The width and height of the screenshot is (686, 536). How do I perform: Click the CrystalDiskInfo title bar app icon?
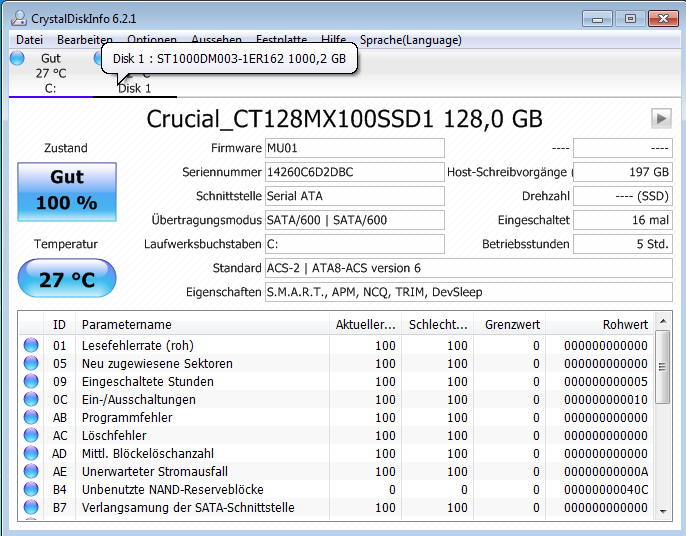click(19, 18)
